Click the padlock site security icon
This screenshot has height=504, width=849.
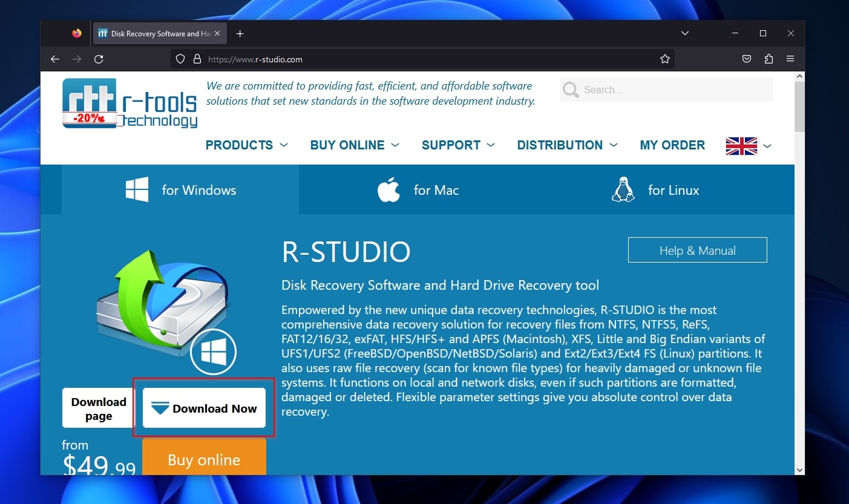[x=197, y=59]
